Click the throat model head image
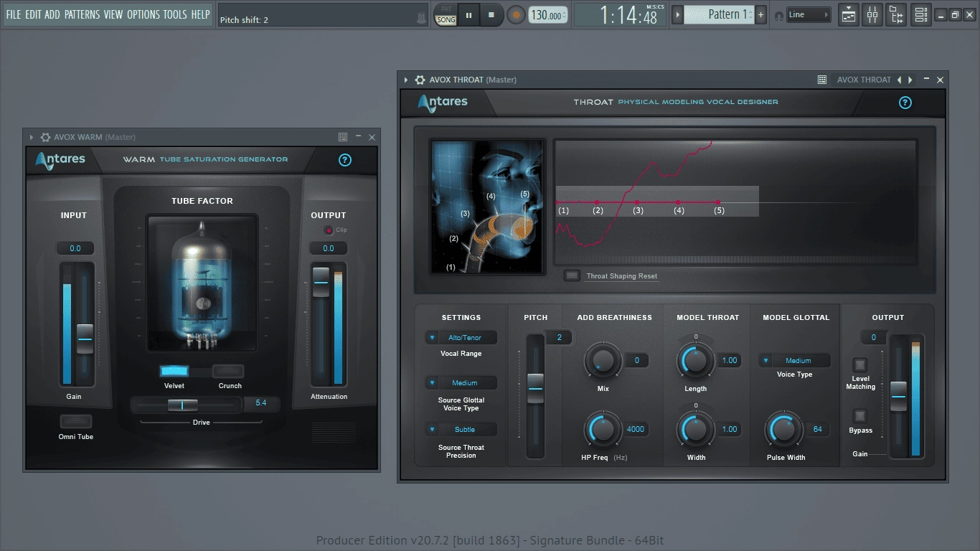Image resolution: width=980 pixels, height=551 pixels. pos(487,207)
